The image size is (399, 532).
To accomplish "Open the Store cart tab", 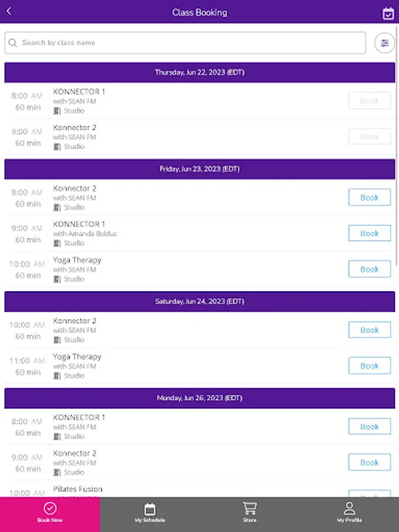I will 249,512.
